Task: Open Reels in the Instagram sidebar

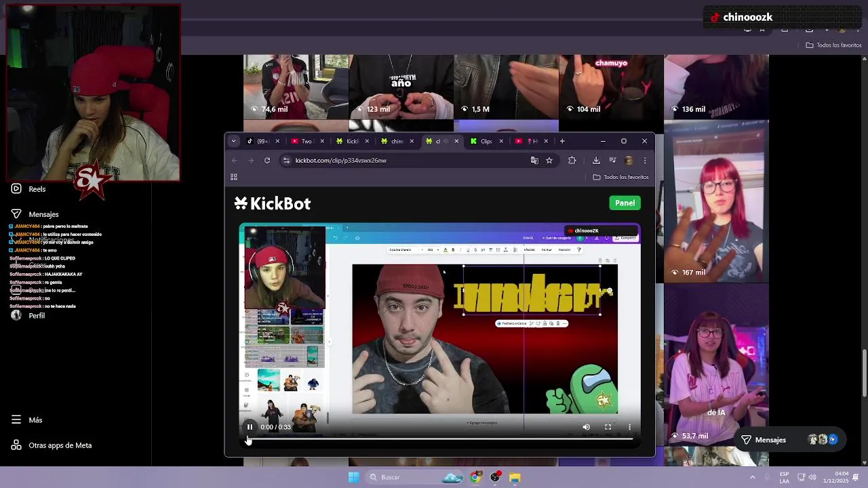Action: coord(29,189)
